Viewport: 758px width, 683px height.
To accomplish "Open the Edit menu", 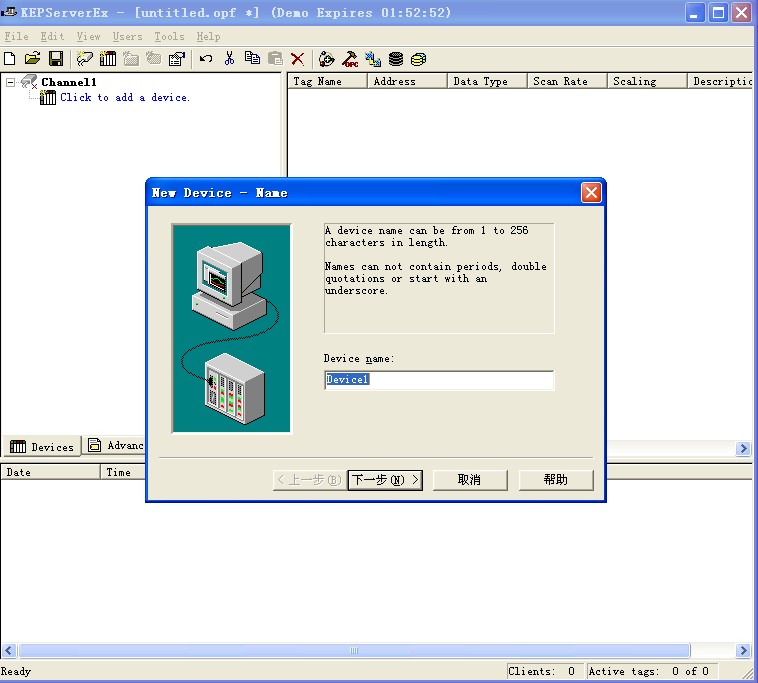I will [52, 36].
